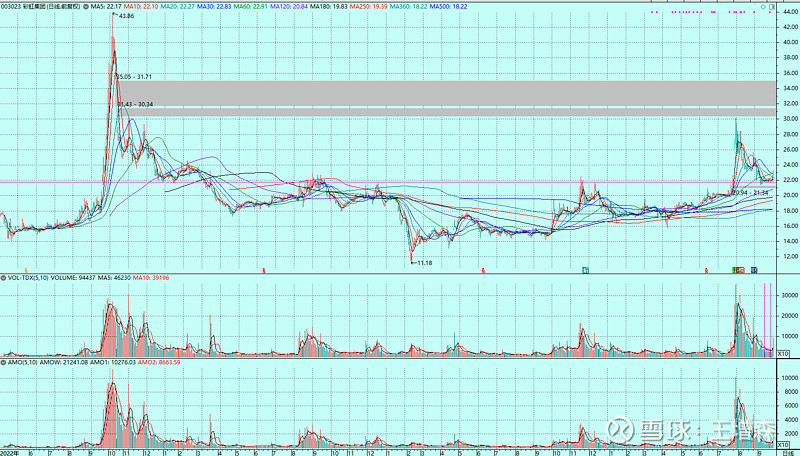Image resolution: width=800 pixels, height=456 pixels.
Task: Open the VOL-TDX indicator settings icon
Action: [x=4, y=277]
